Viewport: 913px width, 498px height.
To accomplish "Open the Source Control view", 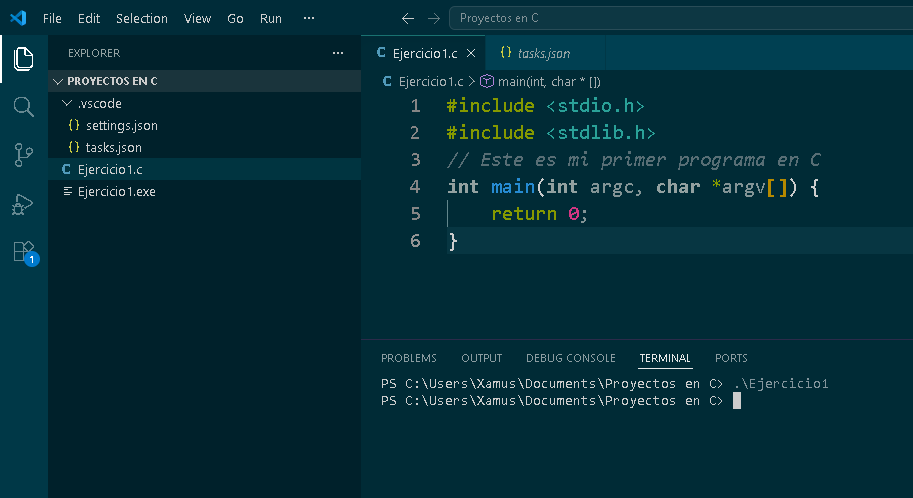I will (x=23, y=155).
